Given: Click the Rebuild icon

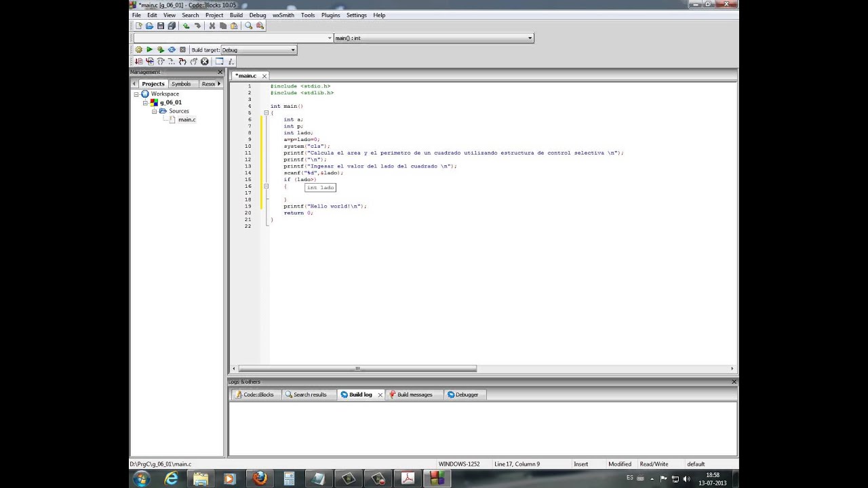Looking at the screenshot, I should coord(172,49).
